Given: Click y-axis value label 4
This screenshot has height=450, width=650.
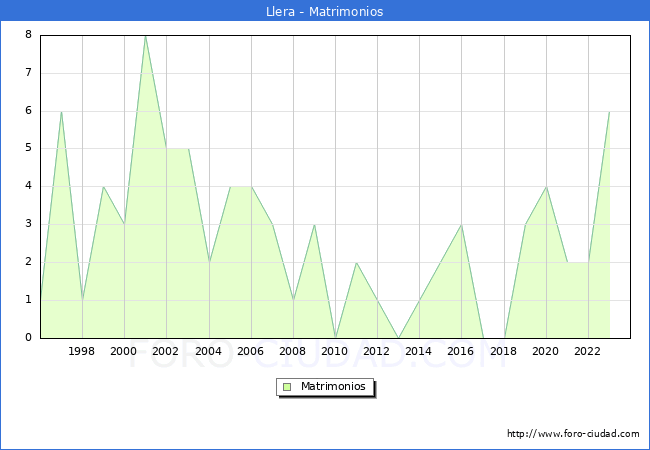Looking at the screenshot, I should [x=28, y=186].
